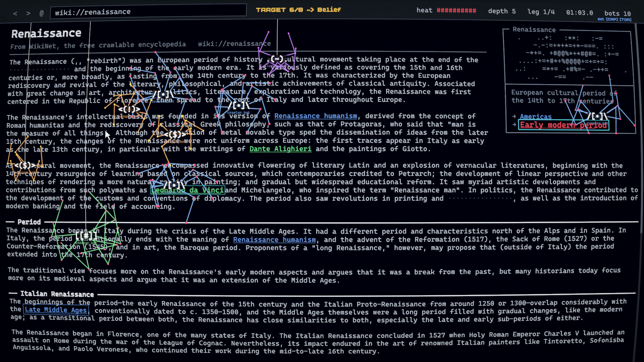Screen dimensions: 644x362
Task: Click the 'leg 1/4' status readout
Action: point(541,12)
